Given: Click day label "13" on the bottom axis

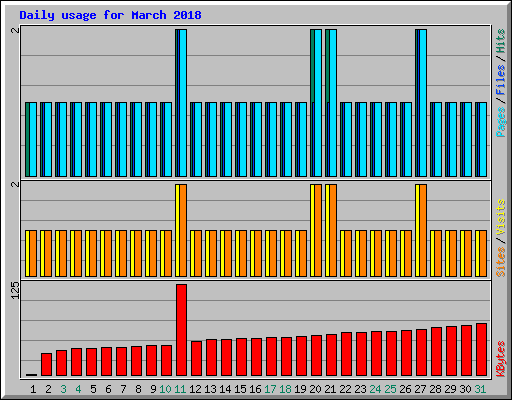Looking at the screenshot, I should [210, 389].
